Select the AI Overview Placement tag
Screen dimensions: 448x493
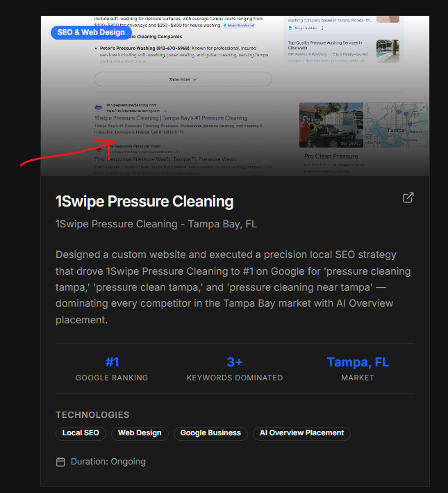click(301, 433)
